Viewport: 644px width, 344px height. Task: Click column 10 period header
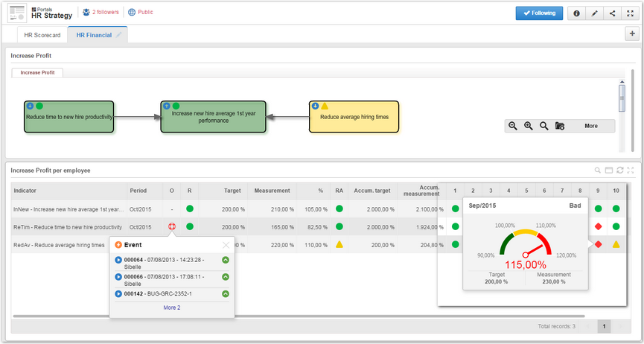616,191
